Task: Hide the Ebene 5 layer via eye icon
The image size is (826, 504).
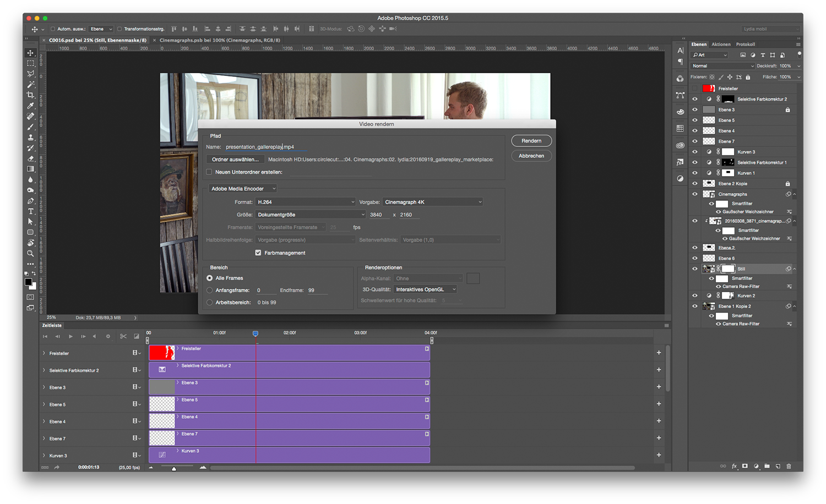Action: [695, 120]
